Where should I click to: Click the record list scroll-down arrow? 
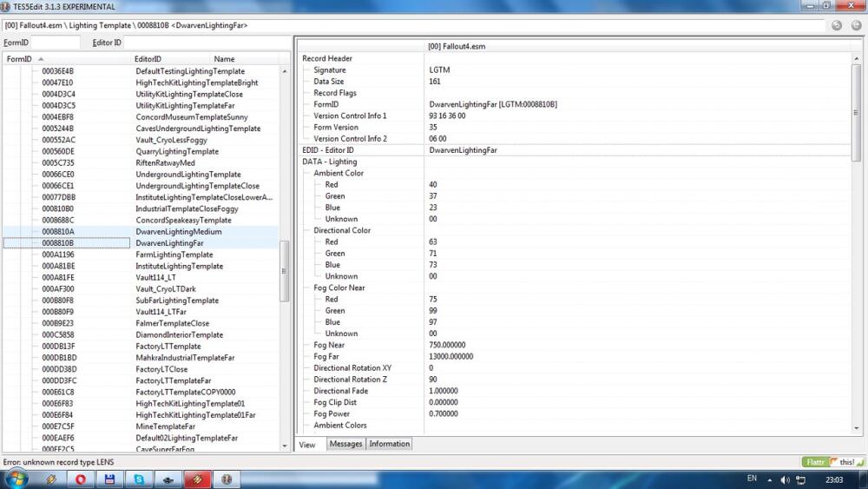click(x=285, y=446)
